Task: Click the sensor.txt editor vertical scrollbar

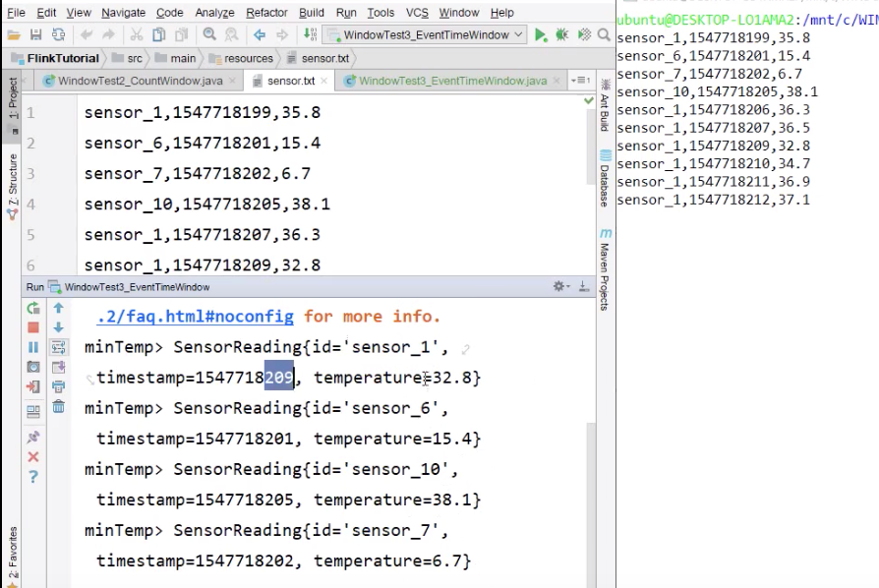Action: [590, 148]
